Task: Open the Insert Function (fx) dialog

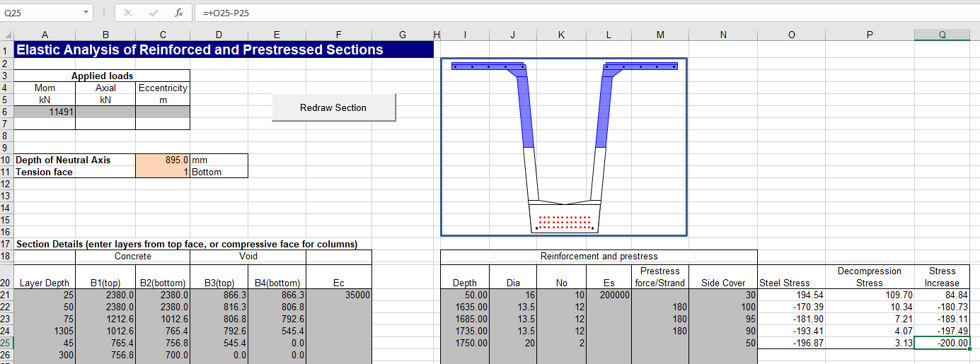Action: [x=179, y=13]
